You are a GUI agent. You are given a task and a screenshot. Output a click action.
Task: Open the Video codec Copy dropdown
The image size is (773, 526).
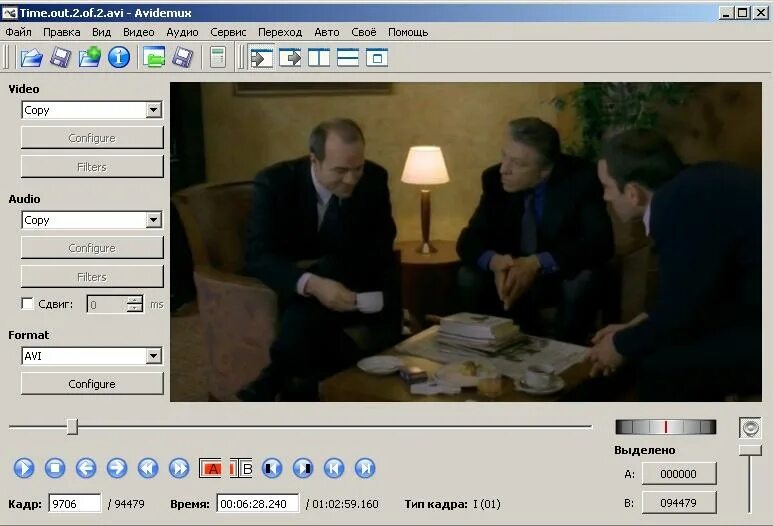pos(92,110)
